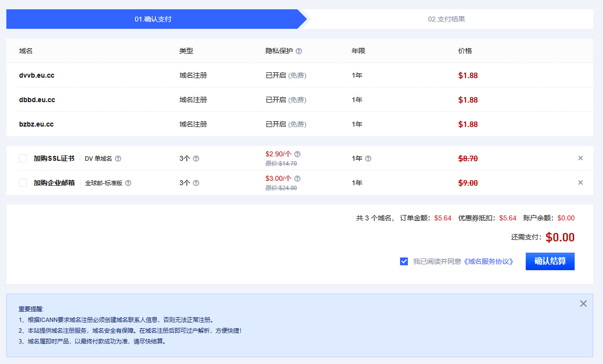Image resolution: width=603 pixels, height=364 pixels.
Task: Click domain dvvb.eu.cc
Action: tap(37, 75)
